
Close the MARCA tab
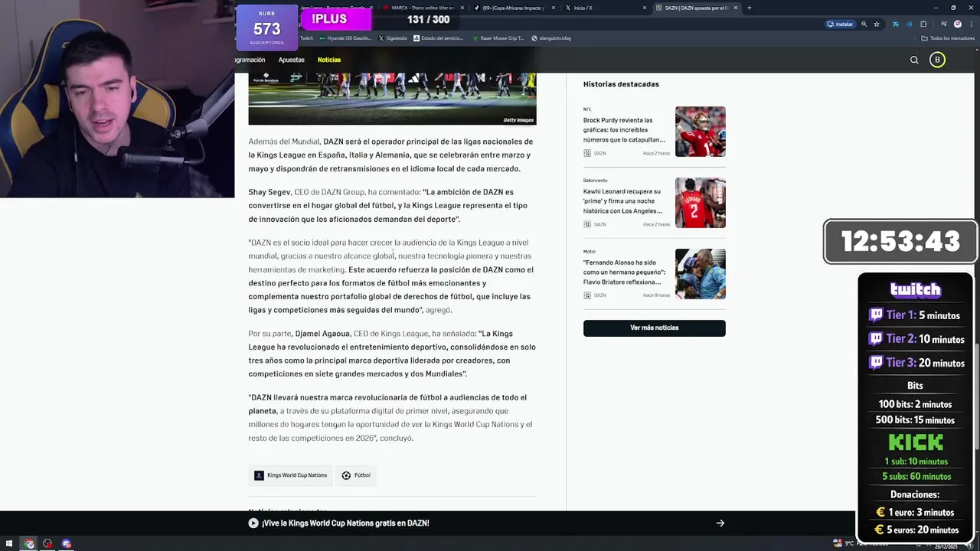[x=462, y=8]
